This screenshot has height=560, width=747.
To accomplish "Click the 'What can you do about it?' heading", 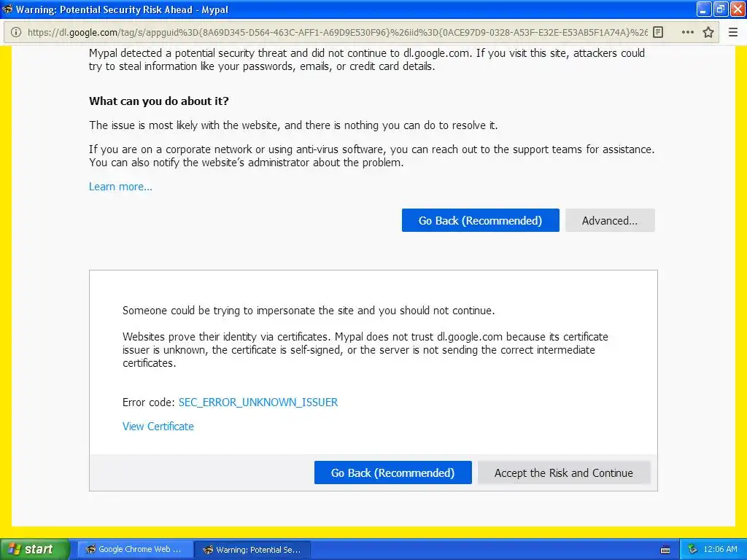I will click(x=158, y=101).
